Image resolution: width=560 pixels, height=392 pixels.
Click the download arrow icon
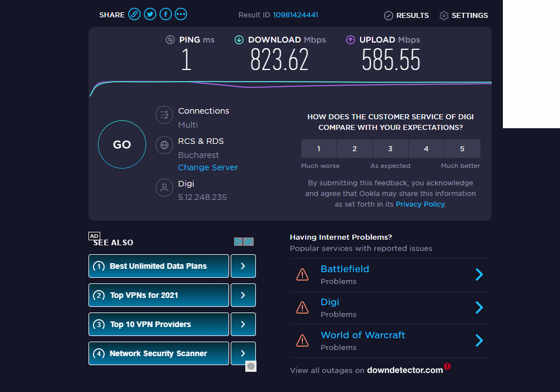point(239,40)
